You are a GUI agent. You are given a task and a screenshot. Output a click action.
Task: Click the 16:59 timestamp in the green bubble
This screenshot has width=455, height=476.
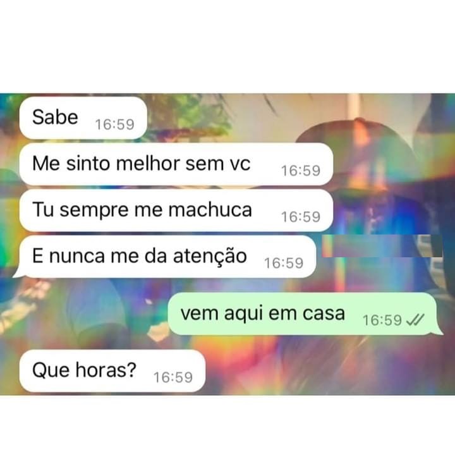pyautogui.click(x=382, y=320)
